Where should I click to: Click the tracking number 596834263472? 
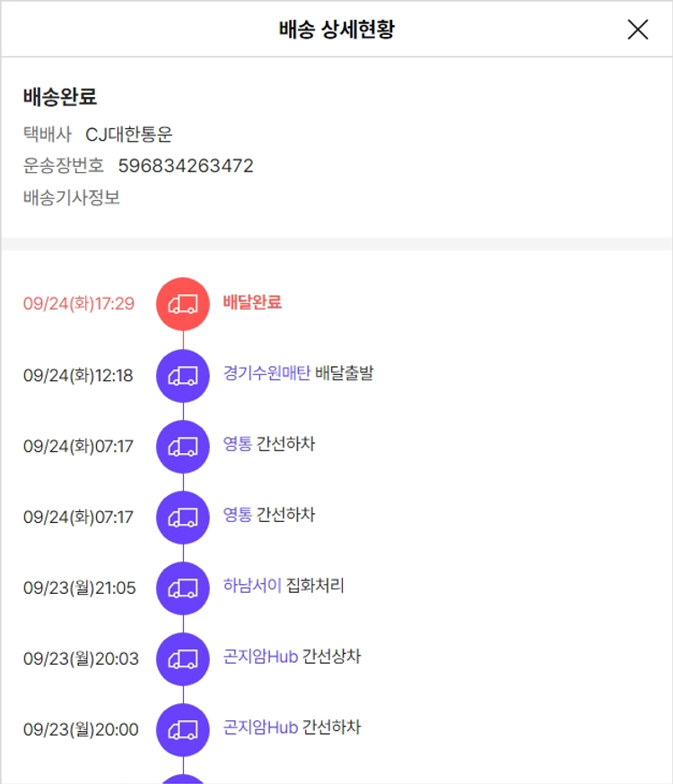186,166
